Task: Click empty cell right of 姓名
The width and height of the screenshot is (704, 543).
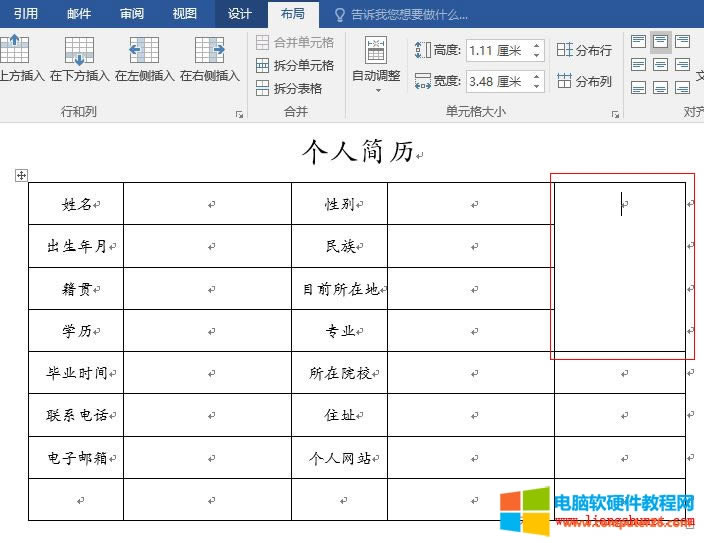Action: [x=207, y=203]
